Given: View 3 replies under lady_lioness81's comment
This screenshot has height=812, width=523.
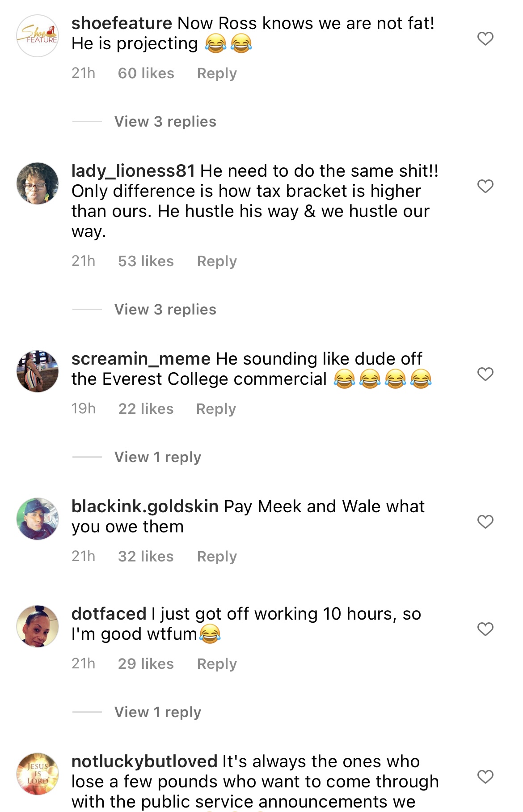Looking at the screenshot, I should click(165, 309).
